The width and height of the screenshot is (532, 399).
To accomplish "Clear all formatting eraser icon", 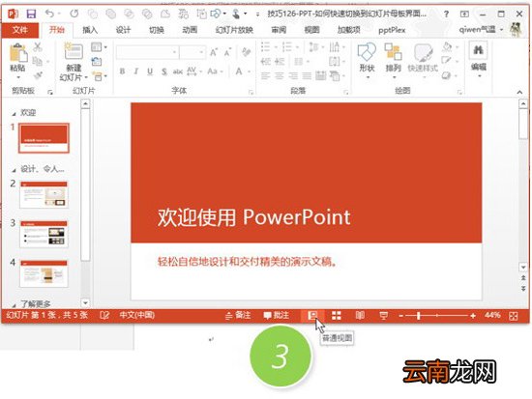I will [247, 52].
